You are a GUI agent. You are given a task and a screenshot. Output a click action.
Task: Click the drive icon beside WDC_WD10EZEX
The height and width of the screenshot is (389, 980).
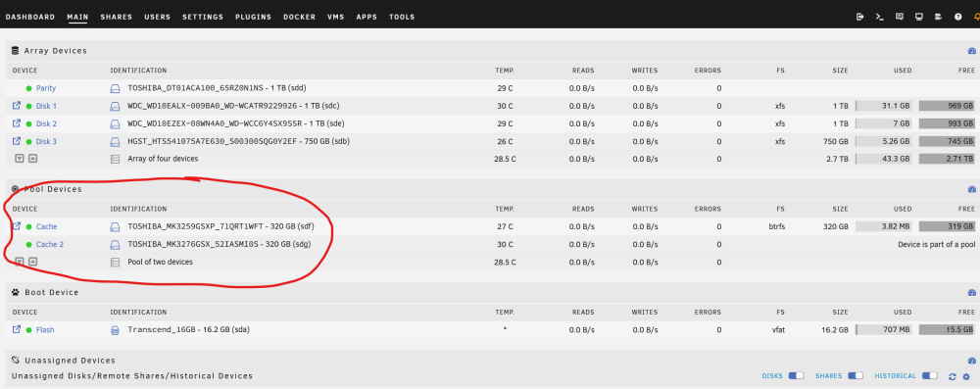[115, 123]
